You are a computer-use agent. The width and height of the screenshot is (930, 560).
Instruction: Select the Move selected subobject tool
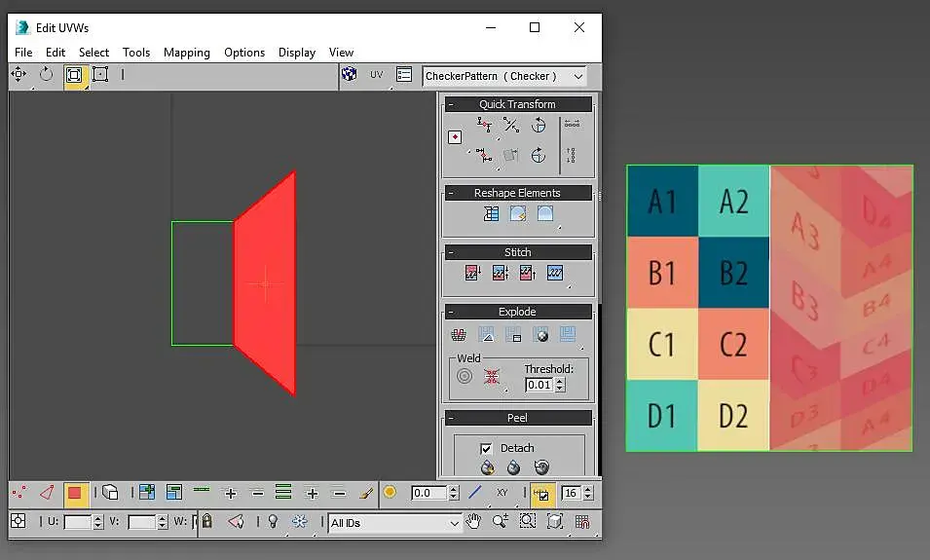click(19, 74)
